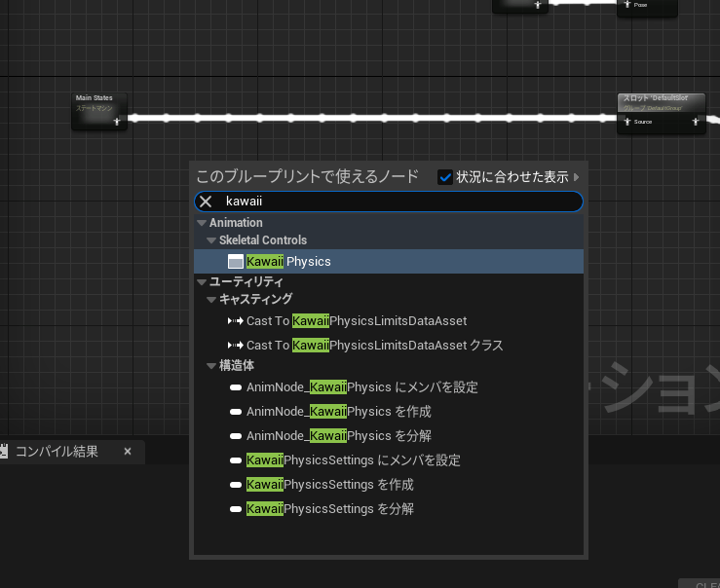Collapse the キャスティング subcategory
The width and height of the screenshot is (720, 588).
(x=211, y=300)
